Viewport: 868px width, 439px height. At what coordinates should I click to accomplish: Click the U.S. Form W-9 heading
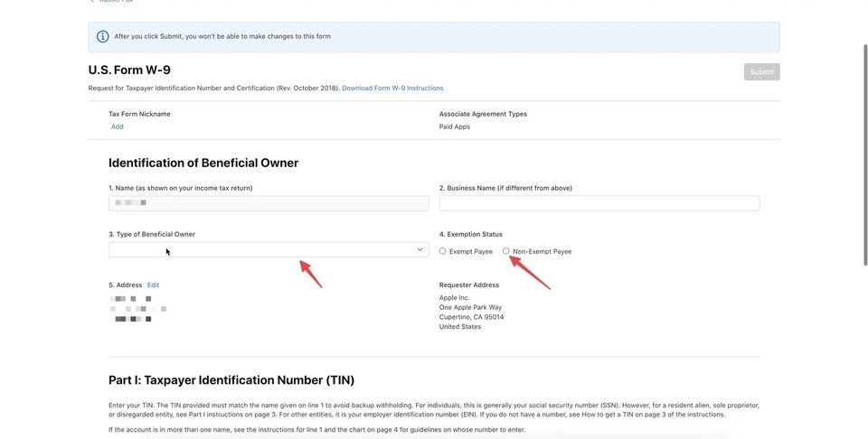(x=129, y=70)
